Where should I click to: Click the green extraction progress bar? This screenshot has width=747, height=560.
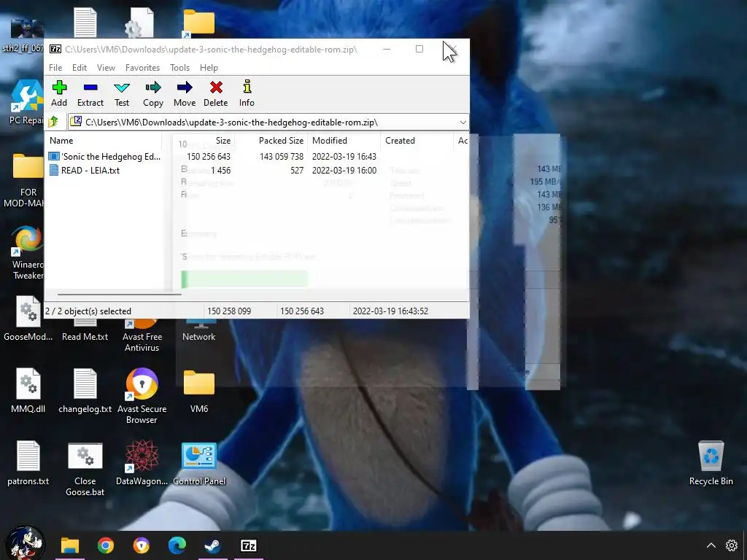[x=244, y=279]
